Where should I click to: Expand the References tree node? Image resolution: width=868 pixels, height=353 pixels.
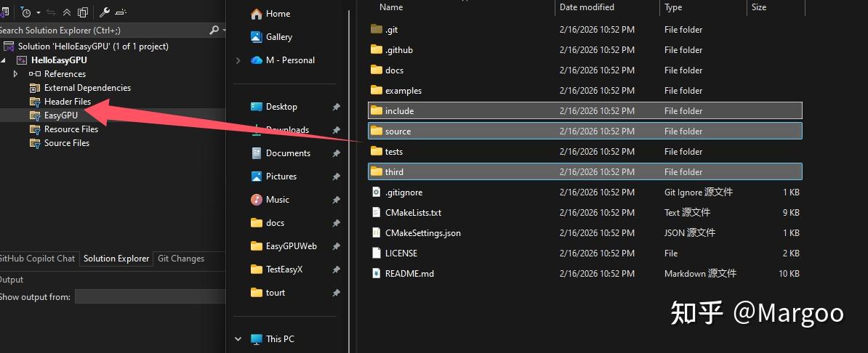[15, 73]
